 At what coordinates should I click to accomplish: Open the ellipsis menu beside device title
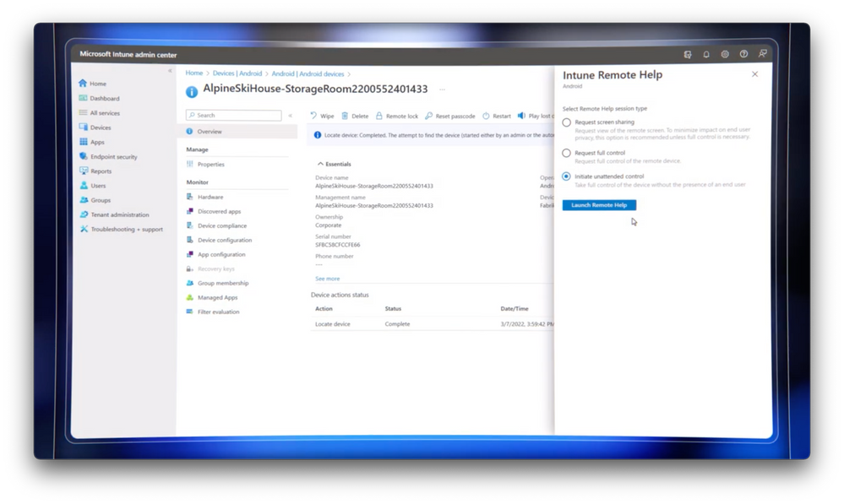(x=442, y=89)
